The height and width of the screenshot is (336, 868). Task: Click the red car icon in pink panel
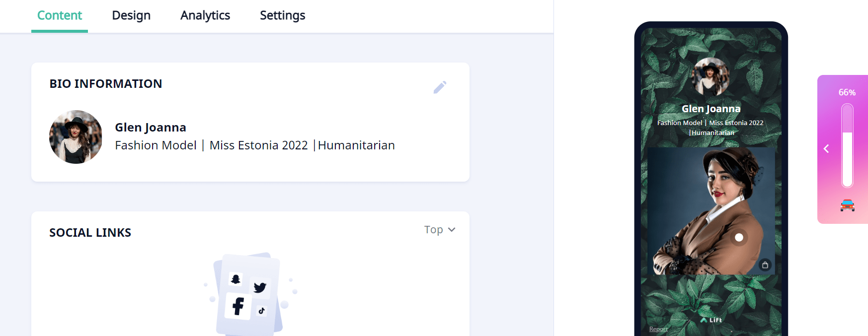click(x=848, y=205)
